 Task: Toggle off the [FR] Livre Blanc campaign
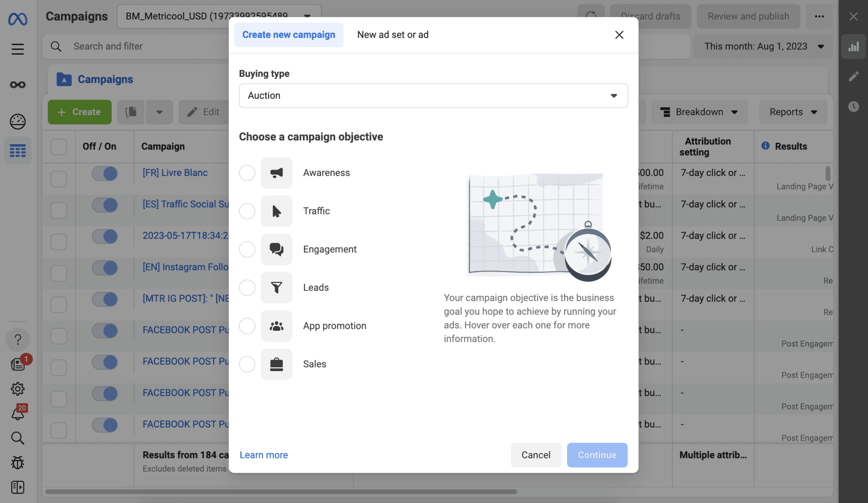(x=104, y=173)
